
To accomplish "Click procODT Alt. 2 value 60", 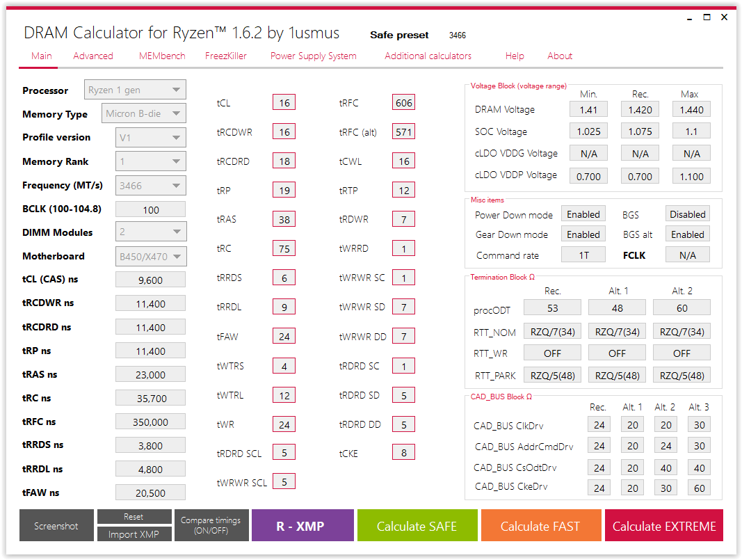I will click(x=682, y=308).
